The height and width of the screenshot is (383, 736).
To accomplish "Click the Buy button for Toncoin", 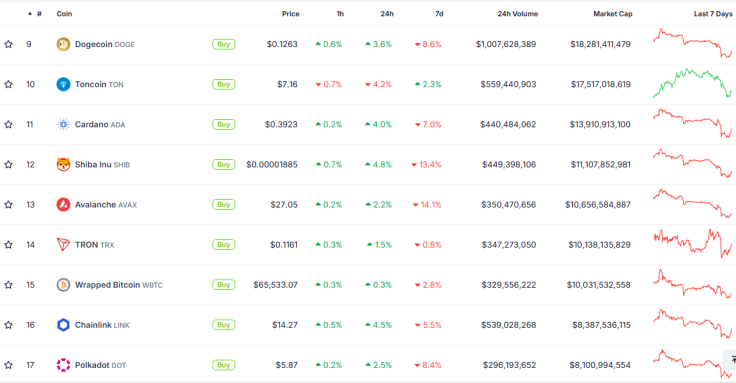I will pyautogui.click(x=223, y=84).
